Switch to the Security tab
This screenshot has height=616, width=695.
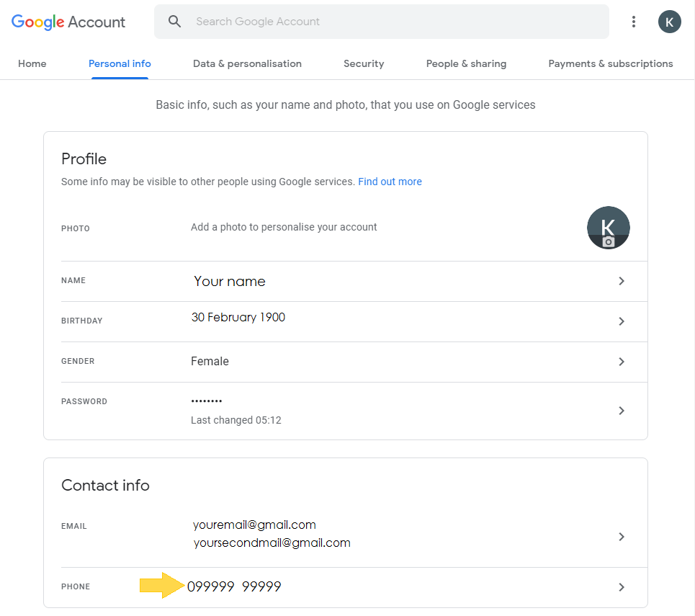click(363, 63)
